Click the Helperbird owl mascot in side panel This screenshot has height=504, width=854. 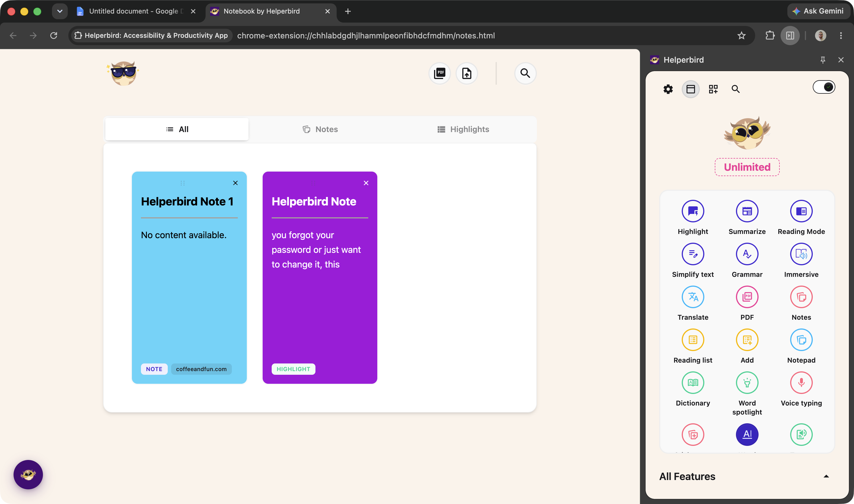point(747,133)
